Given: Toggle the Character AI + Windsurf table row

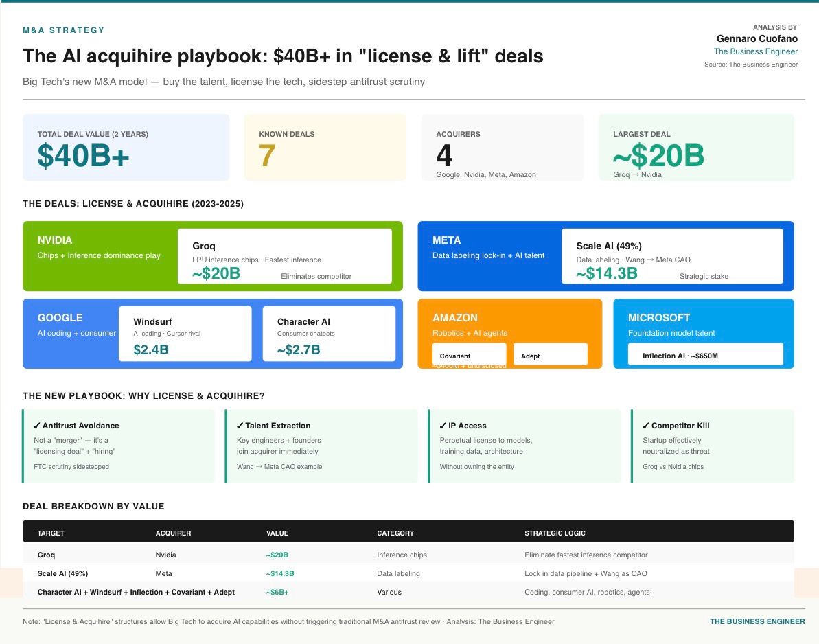Looking at the screenshot, I should [275, 592].
